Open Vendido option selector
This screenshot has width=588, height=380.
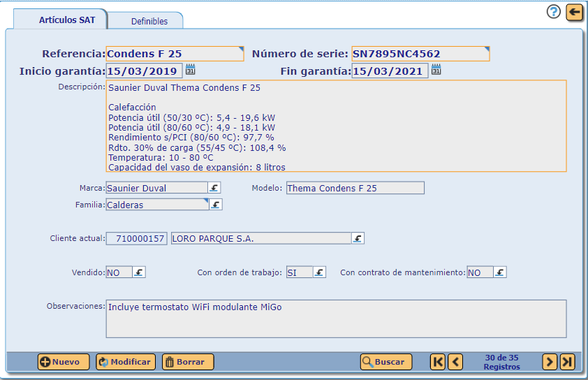click(139, 272)
